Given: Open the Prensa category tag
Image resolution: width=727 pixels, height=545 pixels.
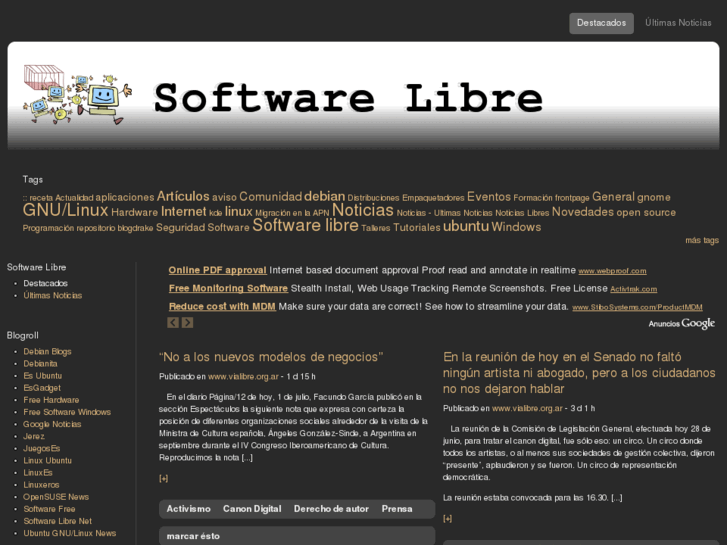Looking at the screenshot, I should [x=397, y=509].
